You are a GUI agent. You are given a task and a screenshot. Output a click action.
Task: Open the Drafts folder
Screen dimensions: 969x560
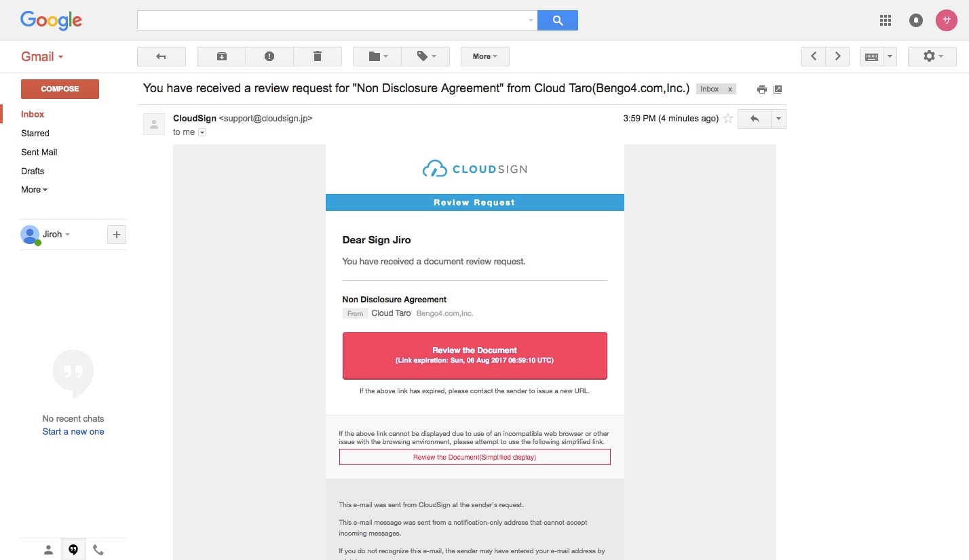tap(33, 172)
